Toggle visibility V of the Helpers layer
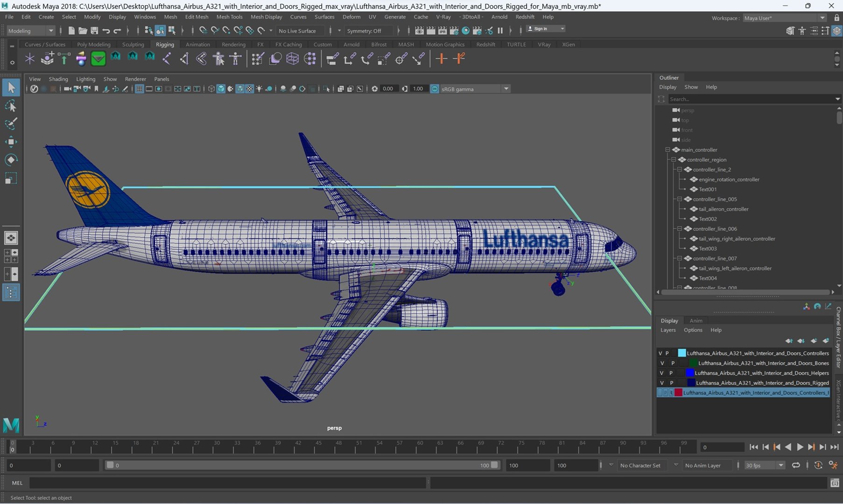843x504 pixels. pyautogui.click(x=661, y=373)
